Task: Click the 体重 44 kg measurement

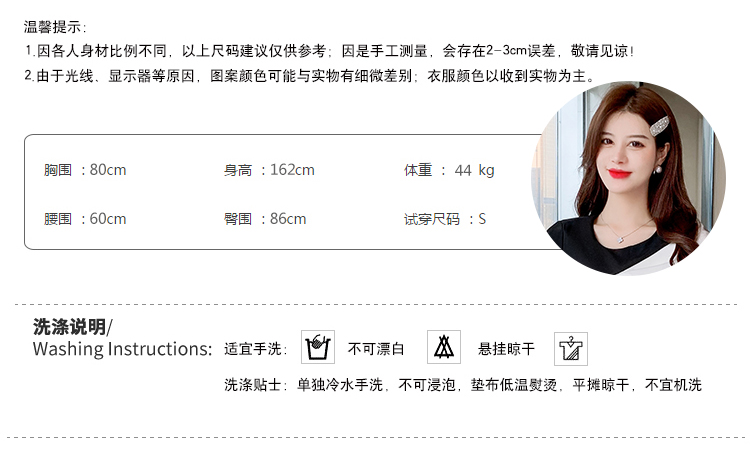Action: pos(449,170)
